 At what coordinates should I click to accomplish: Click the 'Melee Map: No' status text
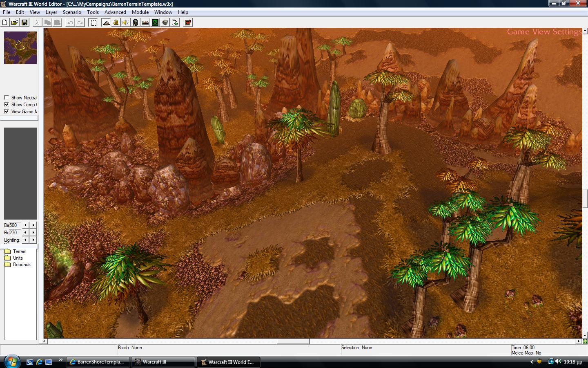(526, 353)
